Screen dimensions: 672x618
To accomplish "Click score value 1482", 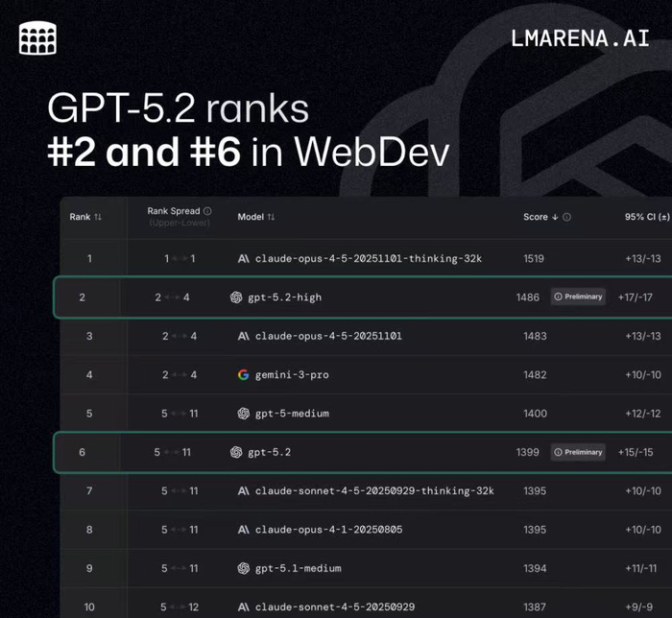I will [535, 375].
